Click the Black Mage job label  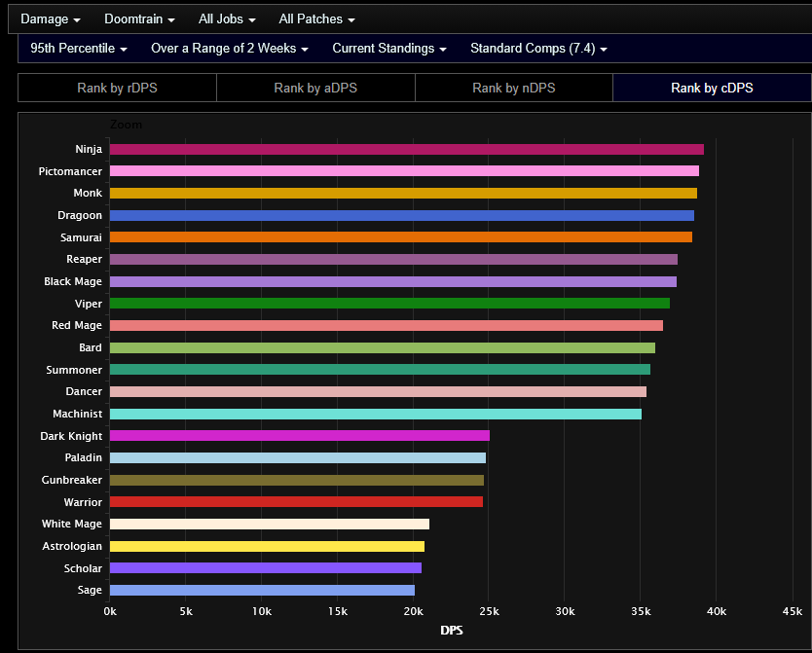(x=73, y=281)
